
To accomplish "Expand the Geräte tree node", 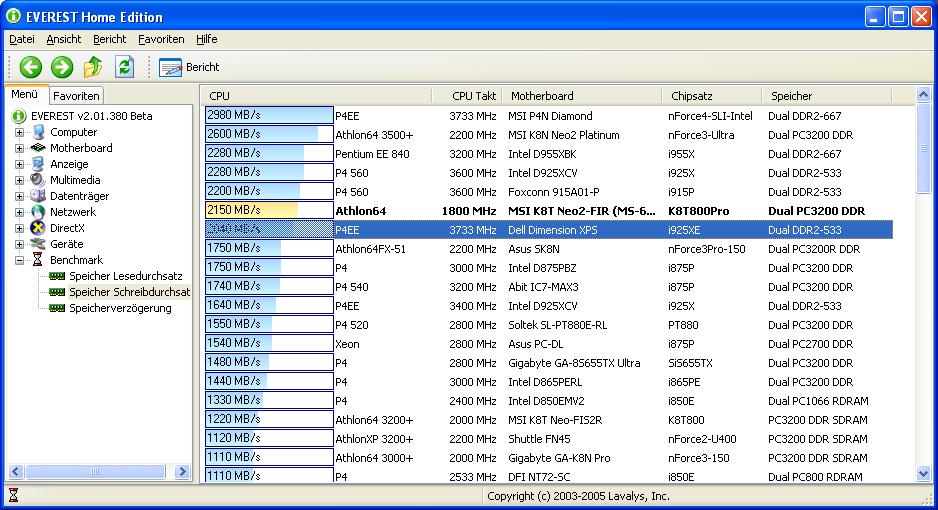I will pyautogui.click(x=19, y=244).
